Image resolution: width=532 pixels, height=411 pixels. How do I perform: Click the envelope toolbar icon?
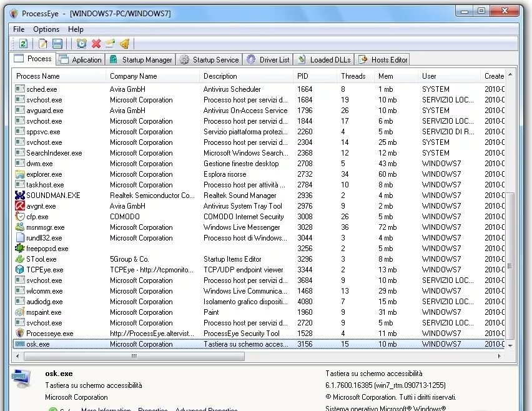point(110,44)
